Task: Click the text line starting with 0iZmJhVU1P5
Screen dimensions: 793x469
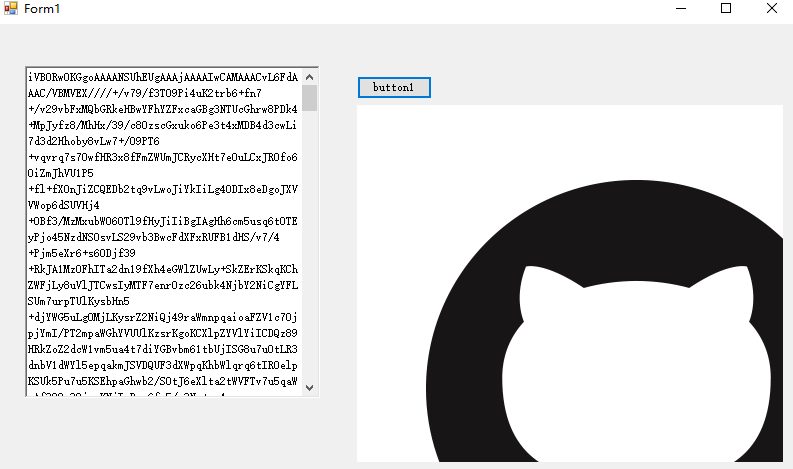Action: coord(61,173)
